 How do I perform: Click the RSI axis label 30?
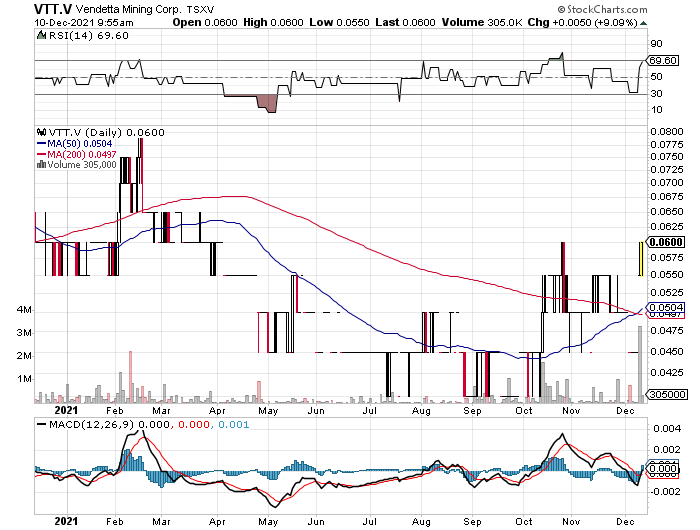[x=656, y=94]
